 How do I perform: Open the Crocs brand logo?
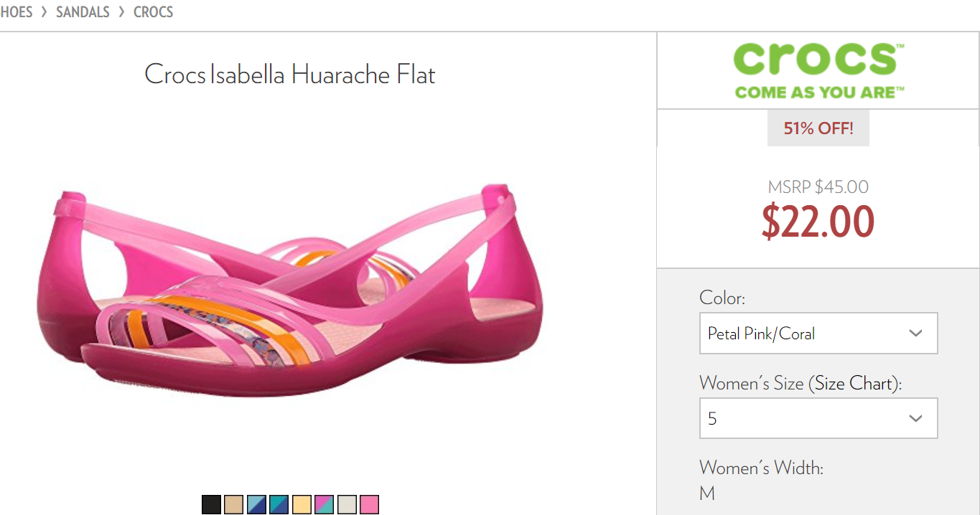click(x=818, y=70)
